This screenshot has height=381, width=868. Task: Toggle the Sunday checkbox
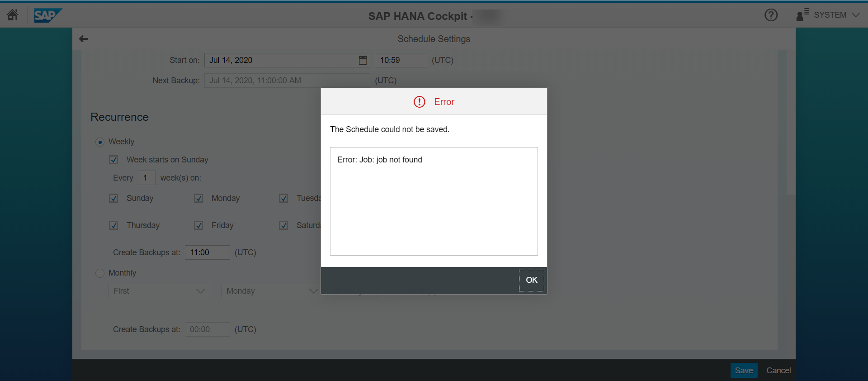113,198
